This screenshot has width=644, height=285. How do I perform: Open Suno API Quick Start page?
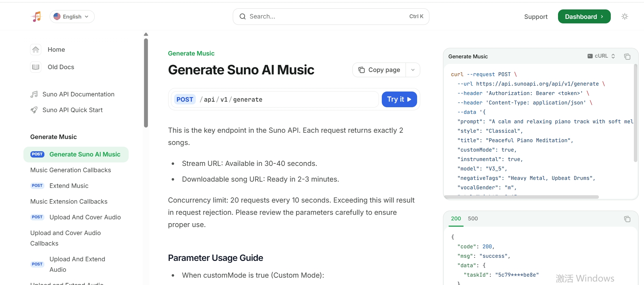coord(72,110)
